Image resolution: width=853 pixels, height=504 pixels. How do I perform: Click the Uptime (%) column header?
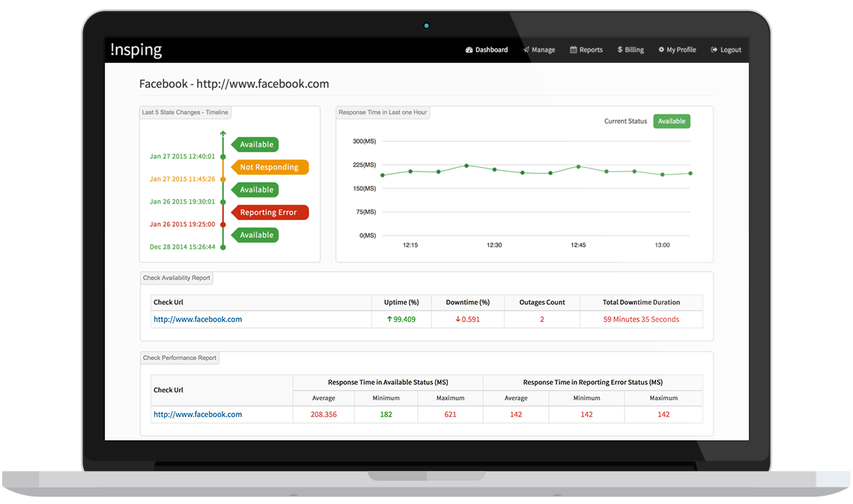[x=401, y=302]
